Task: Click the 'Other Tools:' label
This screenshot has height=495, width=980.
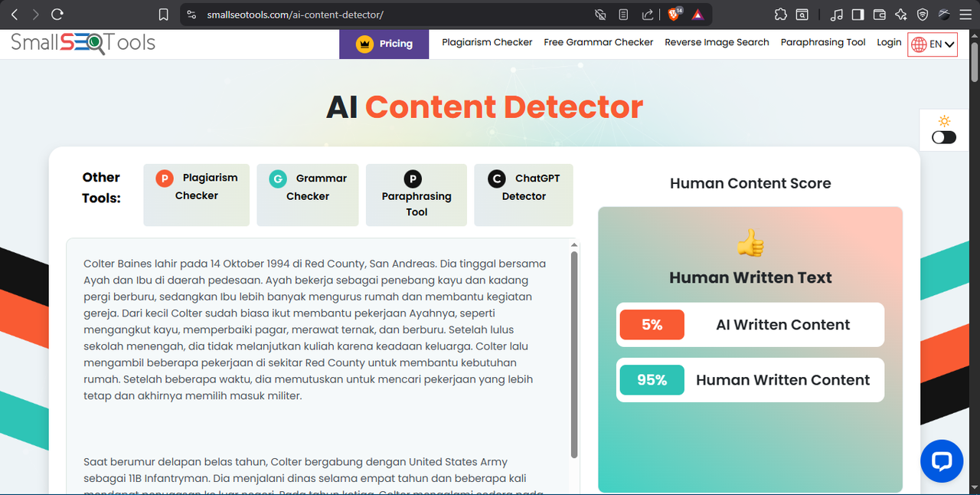Action: pyautogui.click(x=102, y=188)
